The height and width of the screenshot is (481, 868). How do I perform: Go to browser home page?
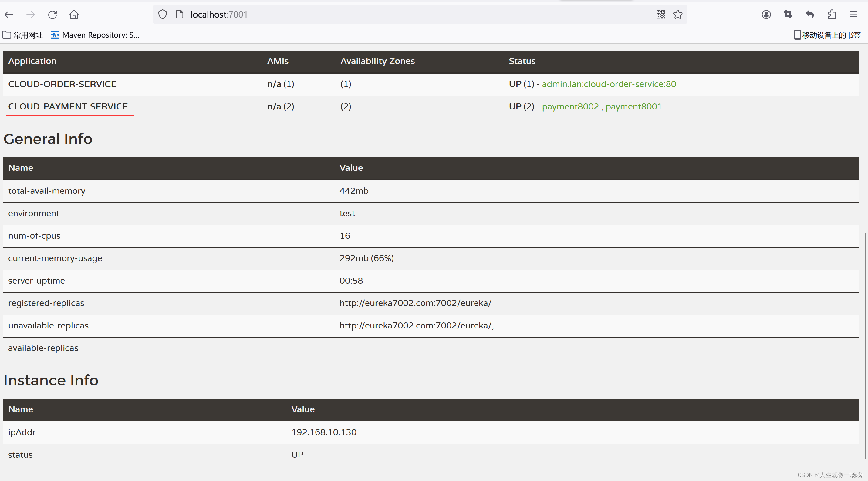pyautogui.click(x=74, y=15)
